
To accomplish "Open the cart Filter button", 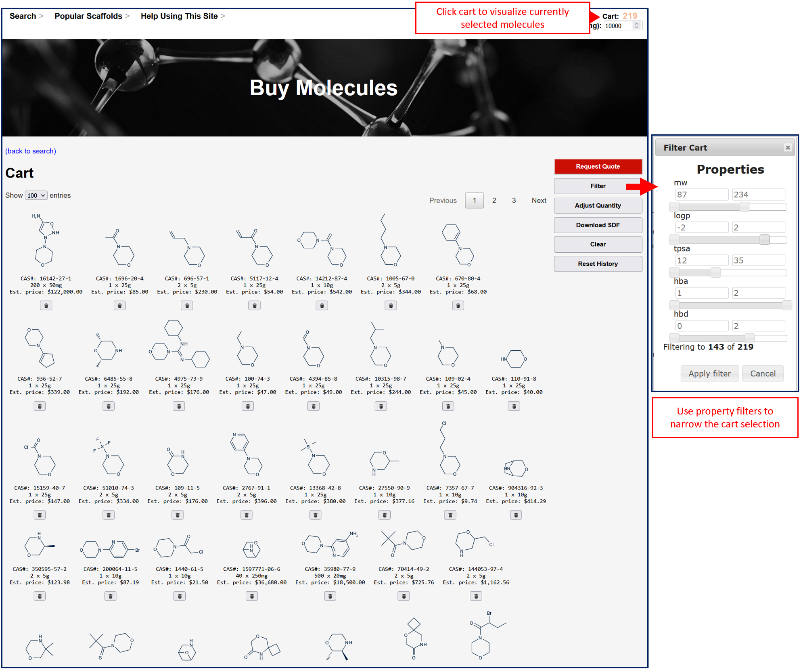I will (598, 186).
